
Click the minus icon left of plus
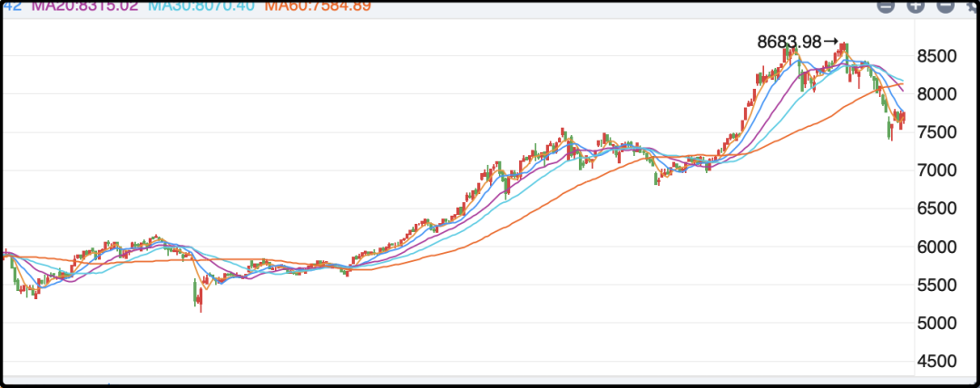[887, 5]
